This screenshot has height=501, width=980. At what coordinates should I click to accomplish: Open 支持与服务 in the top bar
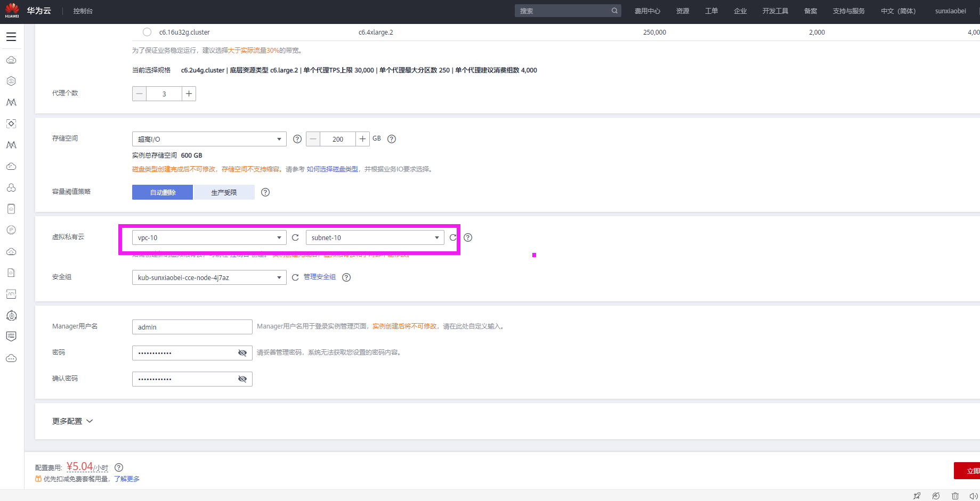click(849, 11)
